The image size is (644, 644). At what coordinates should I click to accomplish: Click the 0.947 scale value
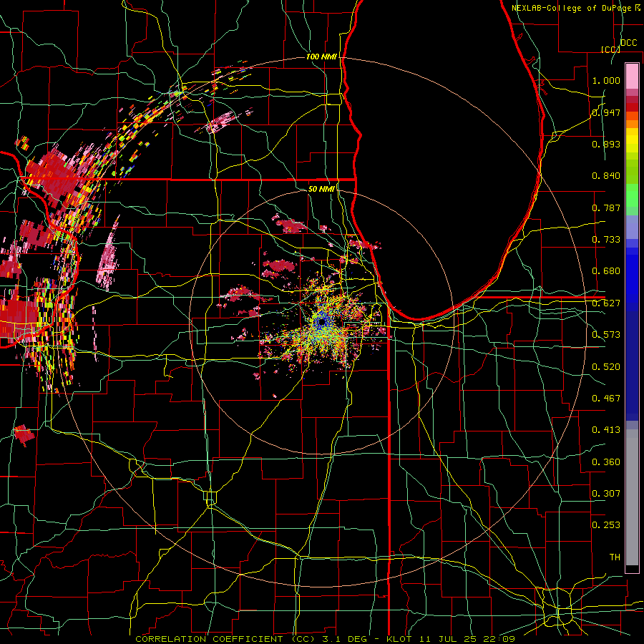[x=606, y=112]
